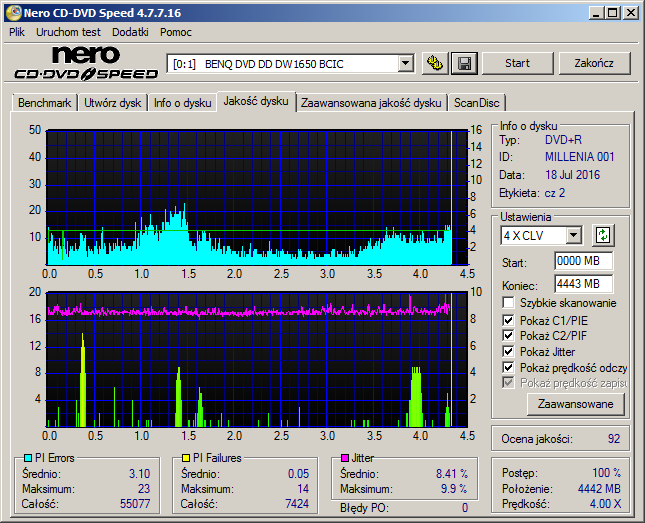Toggle Pokaż prędkość odczytu checkbox
Image resolution: width=645 pixels, height=523 pixels.
508,367
